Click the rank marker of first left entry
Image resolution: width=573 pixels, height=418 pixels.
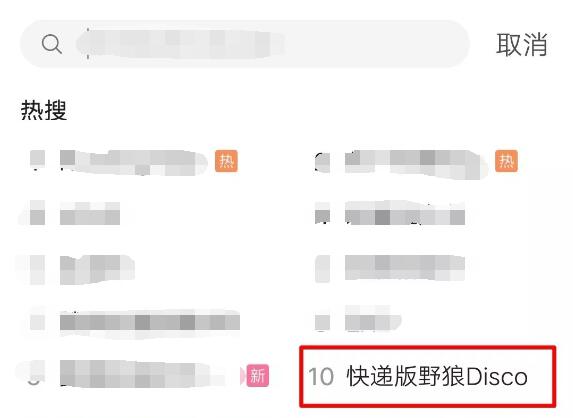point(37,160)
